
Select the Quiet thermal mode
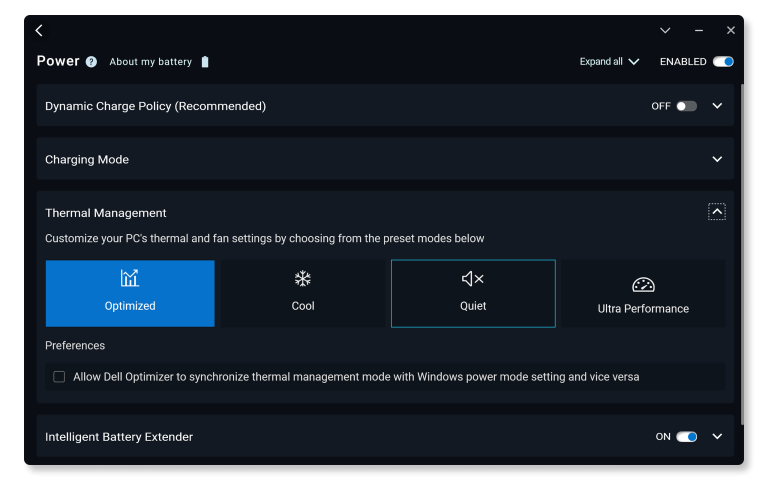(473, 293)
